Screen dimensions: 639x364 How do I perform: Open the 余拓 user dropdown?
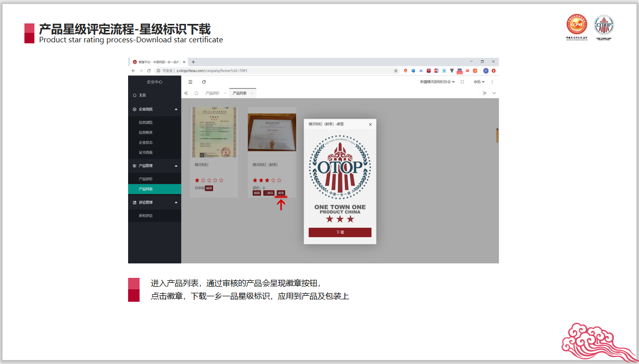(479, 82)
